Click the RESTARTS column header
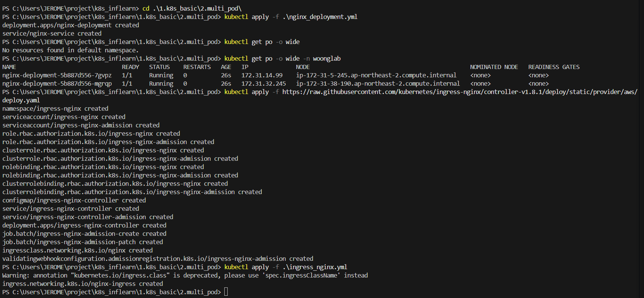The image size is (644, 298). 197,67
